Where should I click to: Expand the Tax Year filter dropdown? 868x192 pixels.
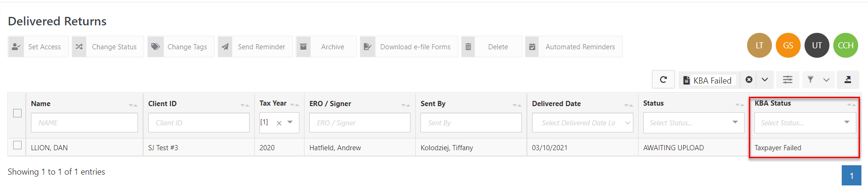pos(290,122)
